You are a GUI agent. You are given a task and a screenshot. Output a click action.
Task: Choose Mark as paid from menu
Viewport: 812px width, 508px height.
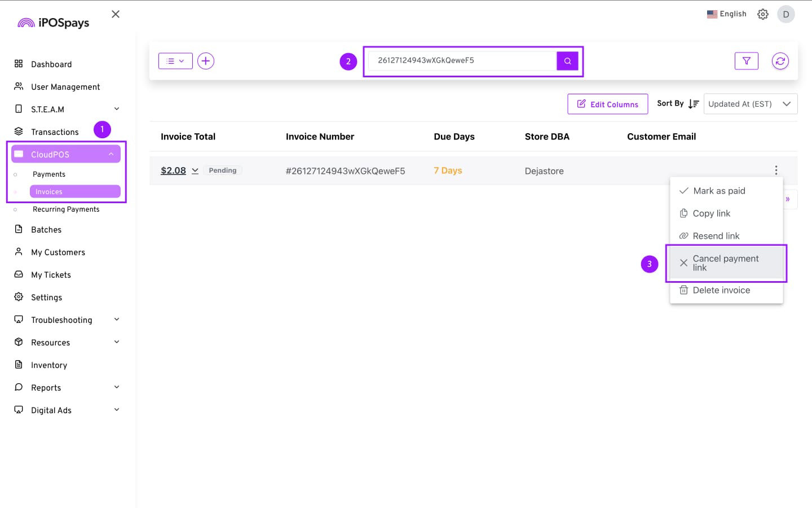point(719,191)
